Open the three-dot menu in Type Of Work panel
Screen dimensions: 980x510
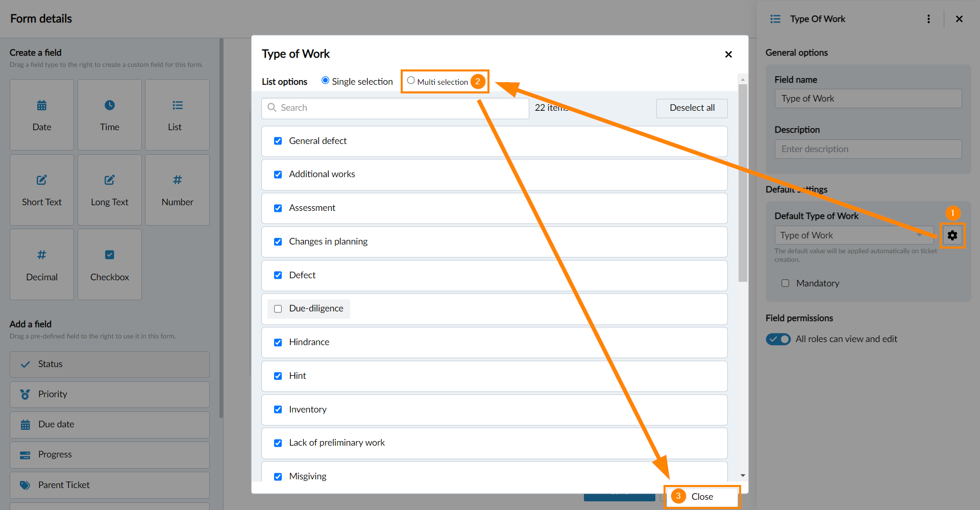[928, 19]
